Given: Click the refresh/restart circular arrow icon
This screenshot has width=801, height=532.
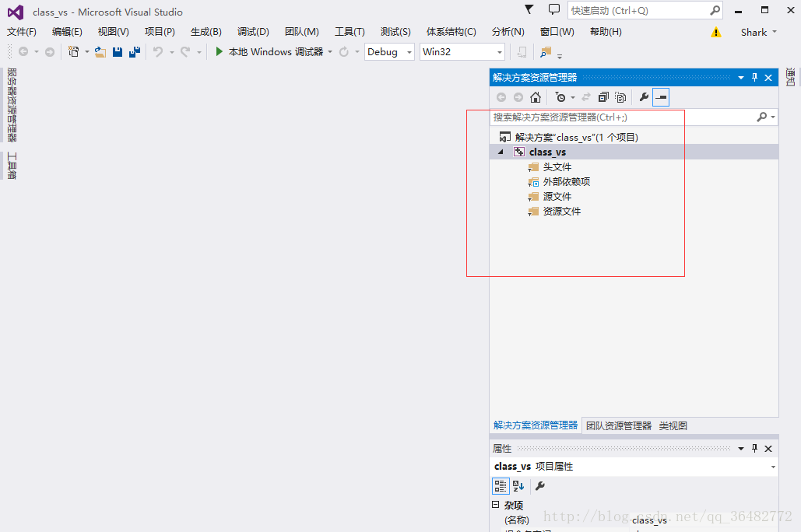Looking at the screenshot, I should coord(344,51).
